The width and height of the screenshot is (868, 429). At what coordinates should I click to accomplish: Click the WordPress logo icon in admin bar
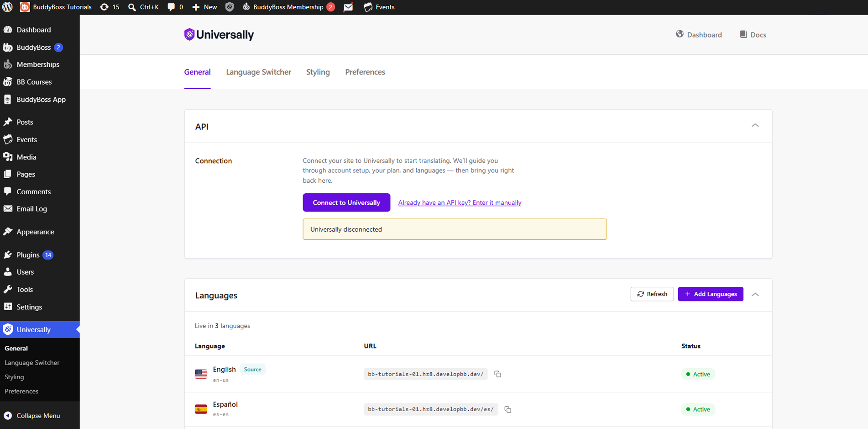tap(7, 7)
